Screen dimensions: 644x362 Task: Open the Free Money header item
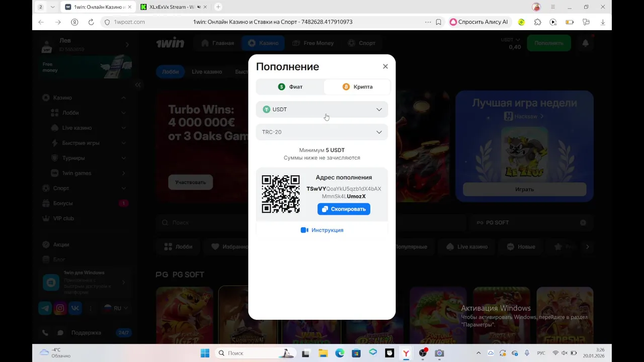pos(313,43)
